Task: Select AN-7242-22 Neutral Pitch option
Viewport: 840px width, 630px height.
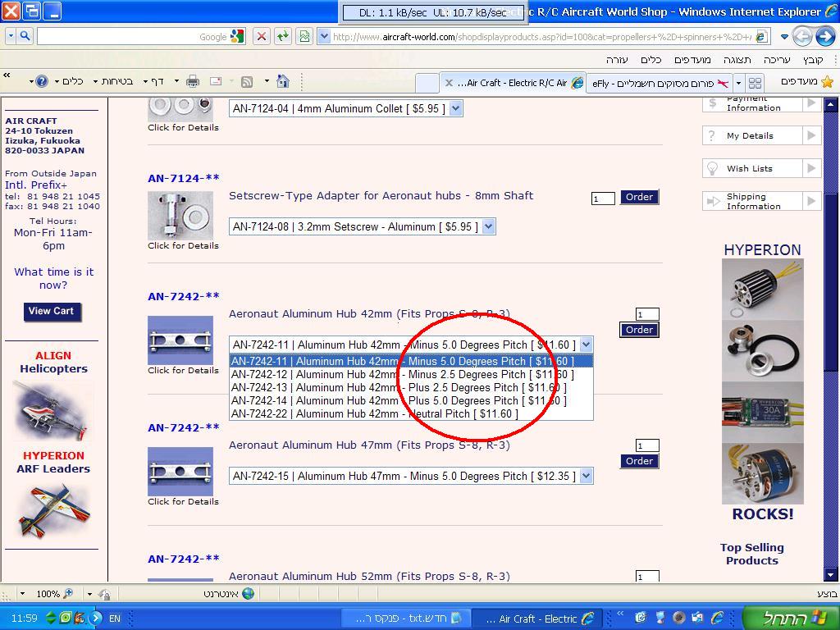Action: point(411,413)
